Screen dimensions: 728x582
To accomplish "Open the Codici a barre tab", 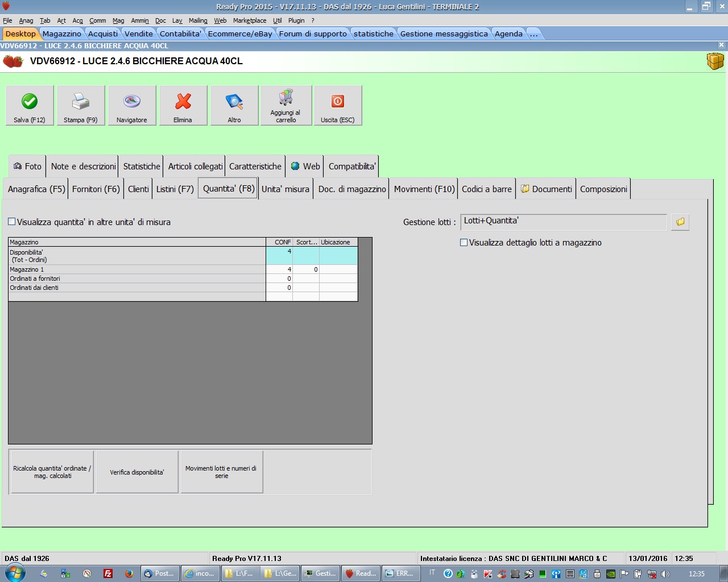I will tap(487, 189).
